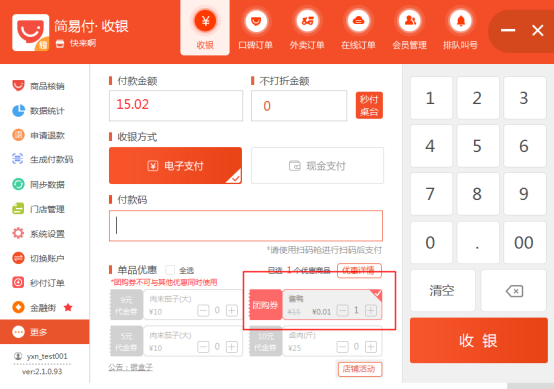The width and height of the screenshot is (554, 389).
Task: Click into the 付款金额 amount field
Action: 176,105
